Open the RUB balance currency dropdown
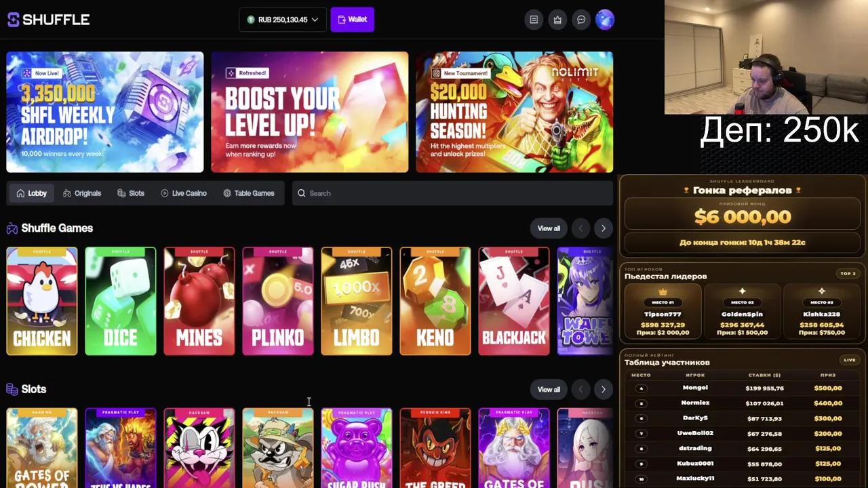This screenshot has height=488, width=868. [283, 20]
